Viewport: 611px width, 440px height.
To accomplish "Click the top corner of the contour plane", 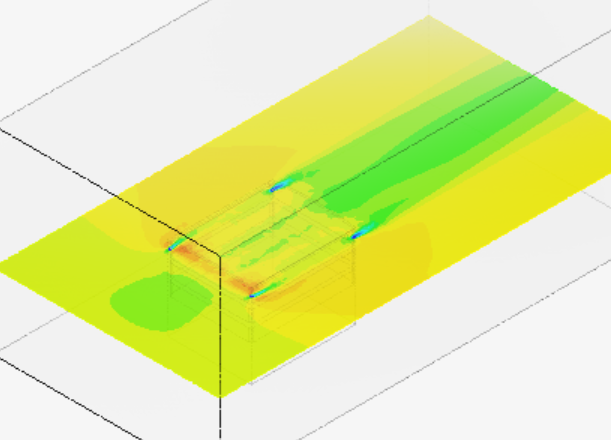I will point(428,17).
